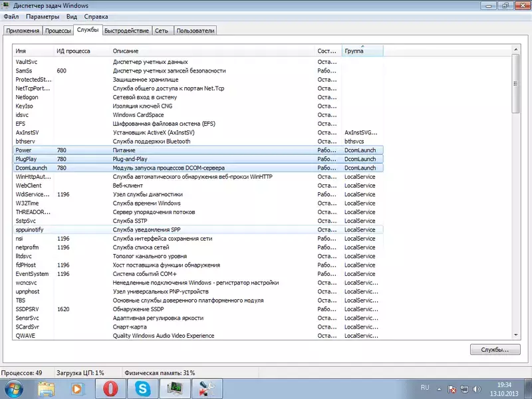Select the THREADOR... service
This screenshot has height=399, width=532.
pyautogui.click(x=198, y=211)
